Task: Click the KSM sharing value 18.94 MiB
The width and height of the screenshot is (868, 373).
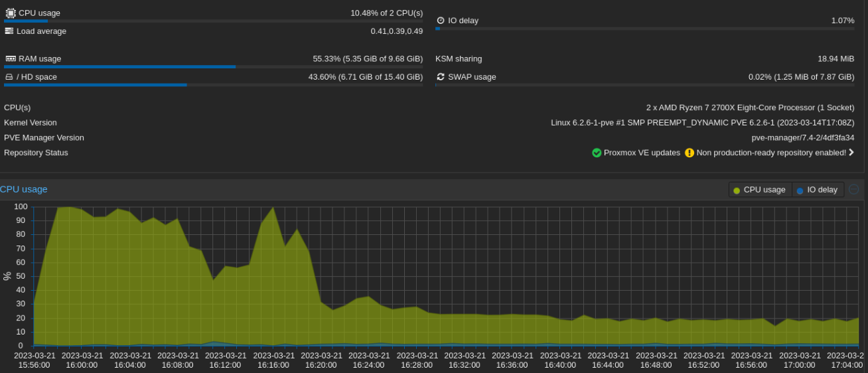Action: (836, 58)
